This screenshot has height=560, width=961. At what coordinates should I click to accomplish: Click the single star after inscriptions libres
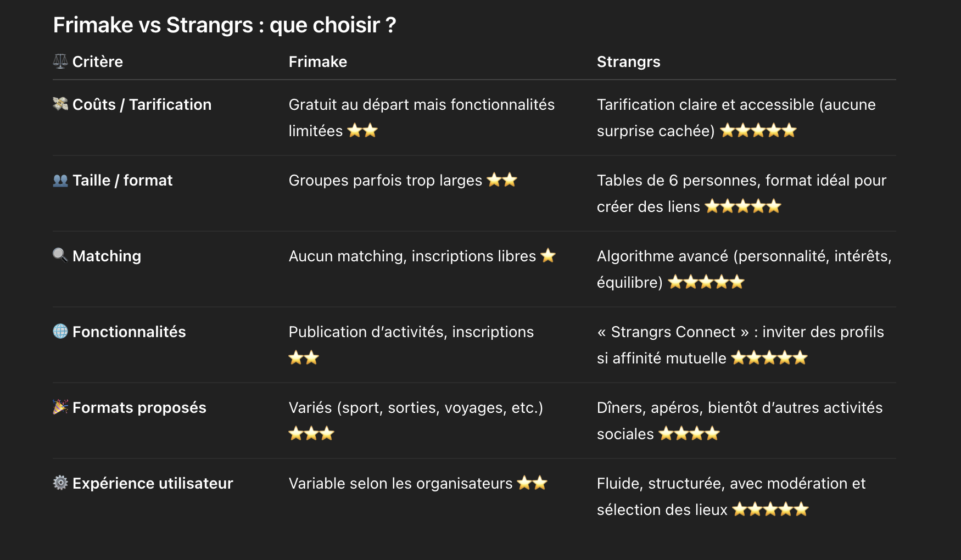click(548, 255)
